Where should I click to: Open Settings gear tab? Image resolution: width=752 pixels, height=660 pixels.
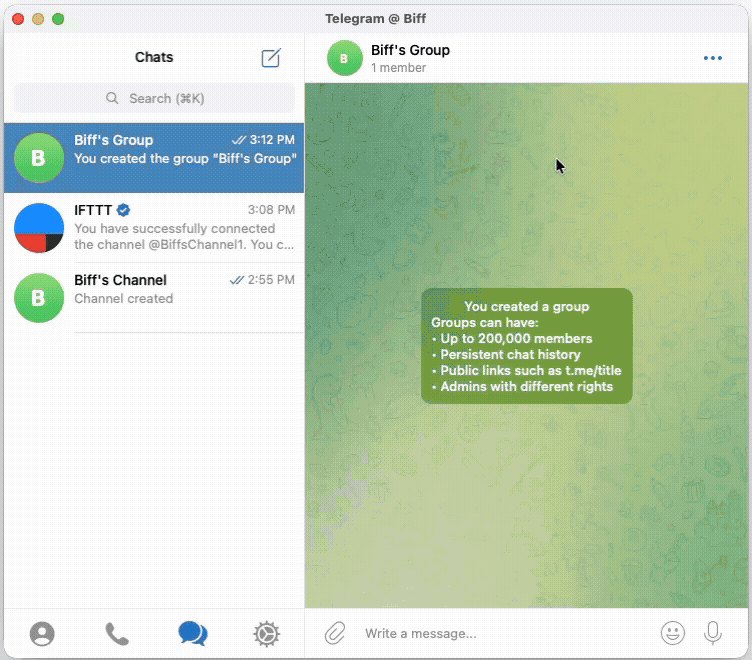point(266,634)
